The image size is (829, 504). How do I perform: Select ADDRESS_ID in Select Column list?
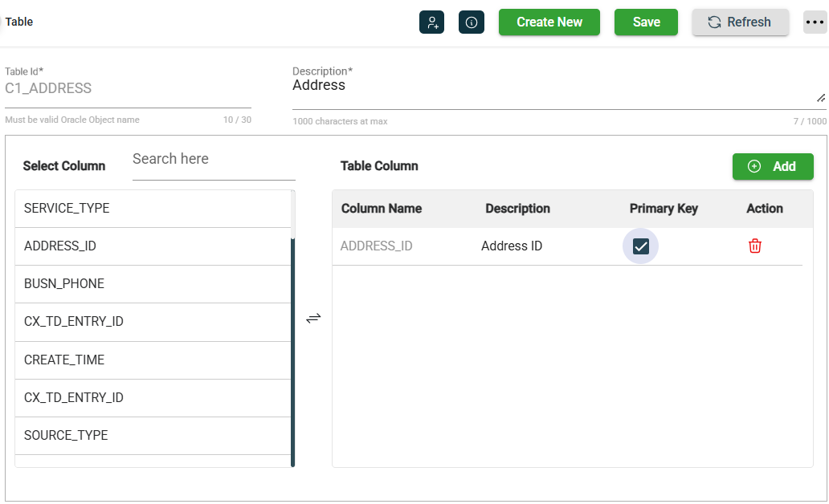153,246
